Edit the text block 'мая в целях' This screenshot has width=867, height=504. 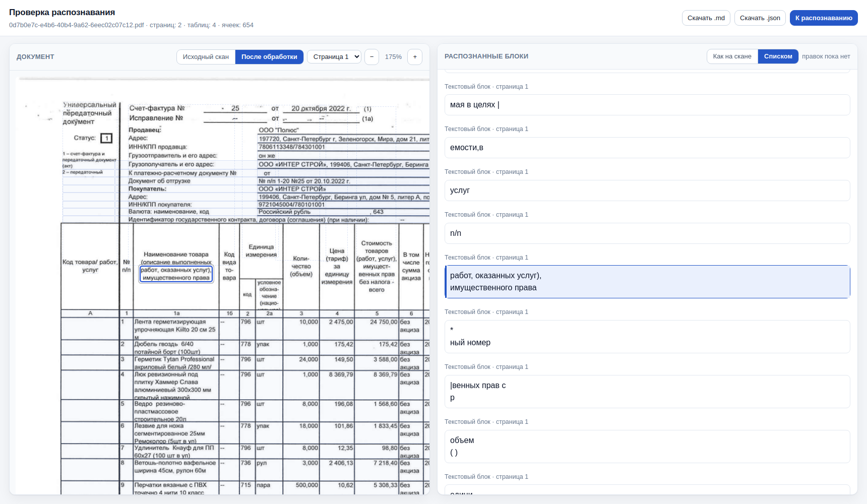pos(647,105)
